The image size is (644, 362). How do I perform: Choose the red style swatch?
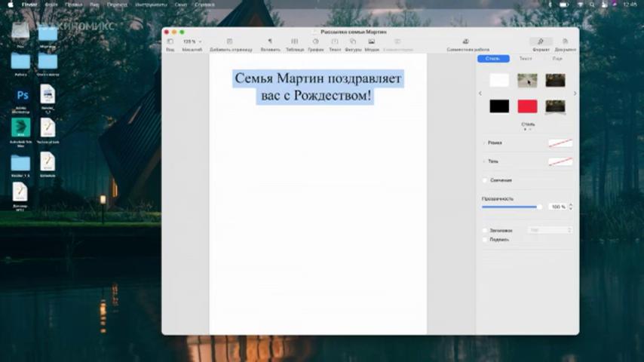click(527, 106)
